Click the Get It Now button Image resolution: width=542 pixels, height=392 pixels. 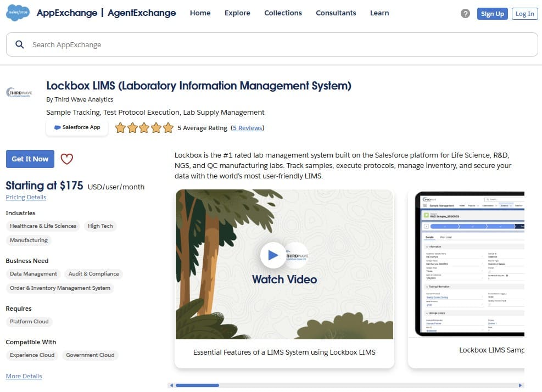click(30, 159)
